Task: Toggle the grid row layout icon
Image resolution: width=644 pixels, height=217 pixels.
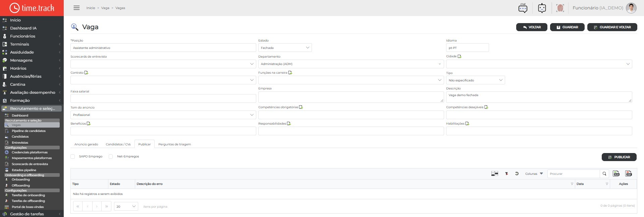Action: point(495,173)
